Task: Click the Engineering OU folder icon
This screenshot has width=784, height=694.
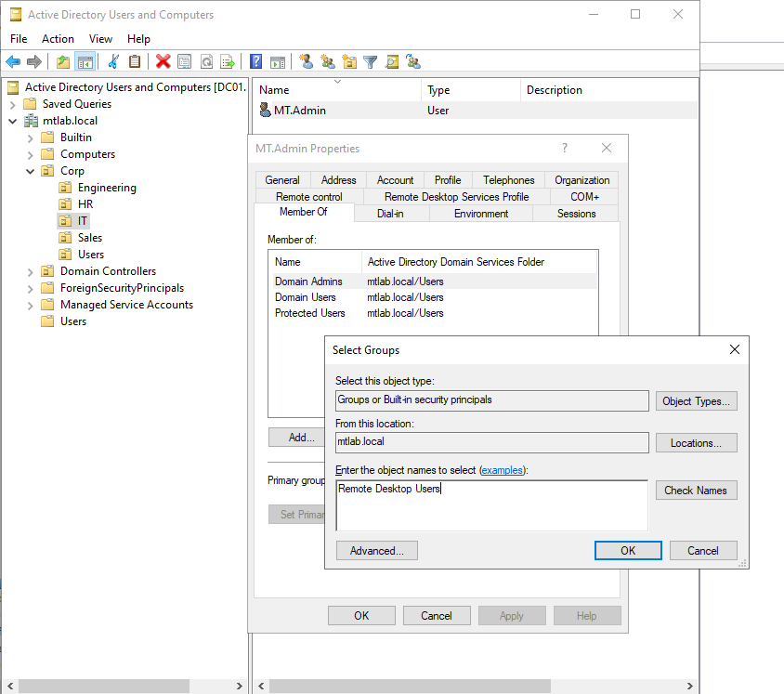Action: pyautogui.click(x=65, y=188)
